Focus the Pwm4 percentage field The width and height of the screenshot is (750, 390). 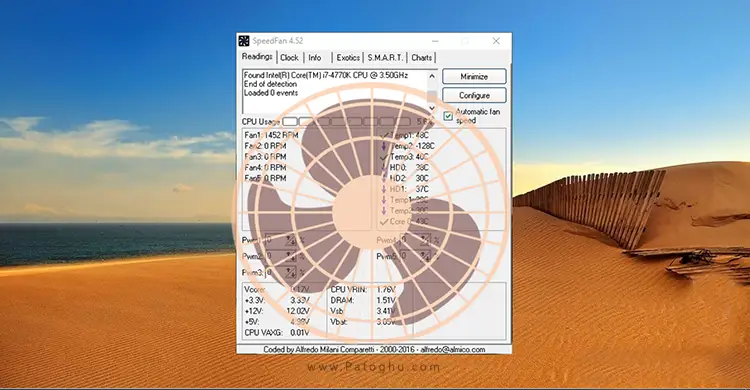(x=410, y=240)
